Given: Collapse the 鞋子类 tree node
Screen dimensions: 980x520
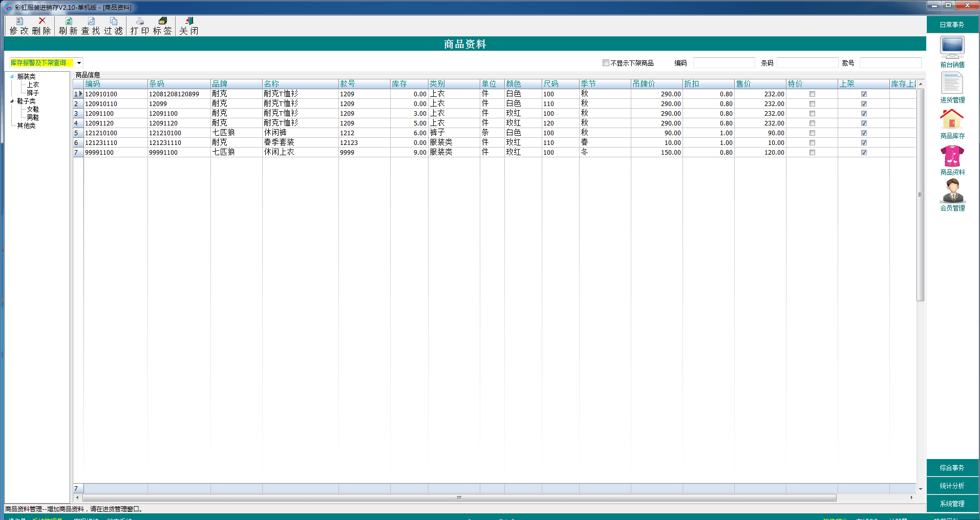Looking at the screenshot, I should click(12, 101).
